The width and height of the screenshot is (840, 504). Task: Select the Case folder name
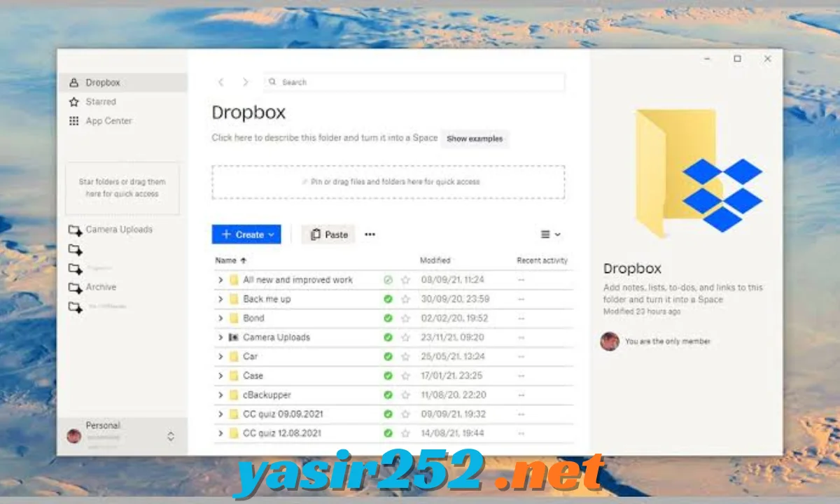coord(253,376)
